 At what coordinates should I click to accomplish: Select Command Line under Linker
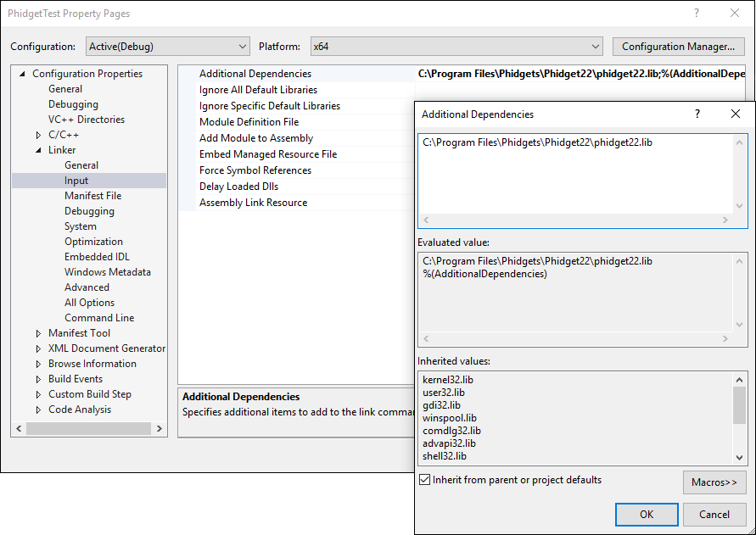point(99,318)
